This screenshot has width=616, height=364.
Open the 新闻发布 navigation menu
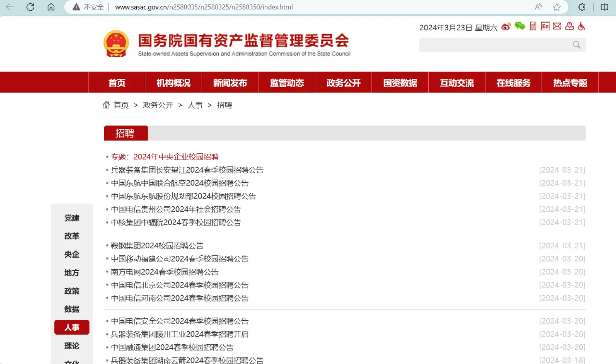230,83
